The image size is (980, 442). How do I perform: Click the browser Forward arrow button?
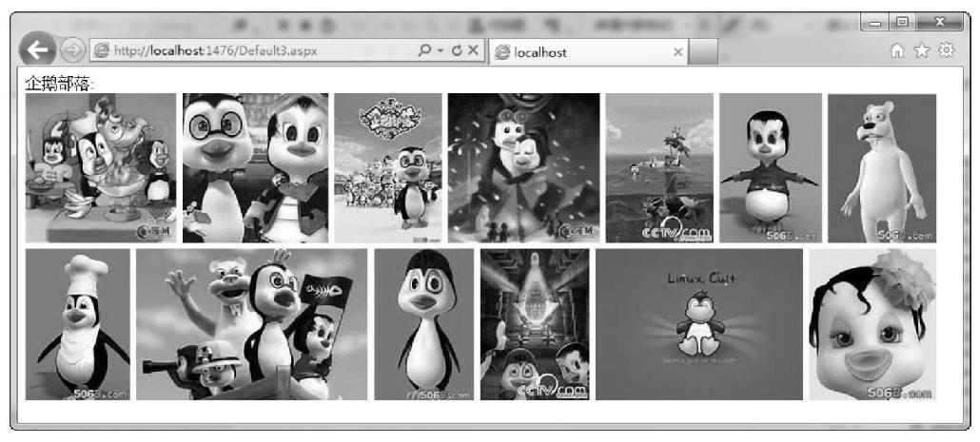(72, 50)
